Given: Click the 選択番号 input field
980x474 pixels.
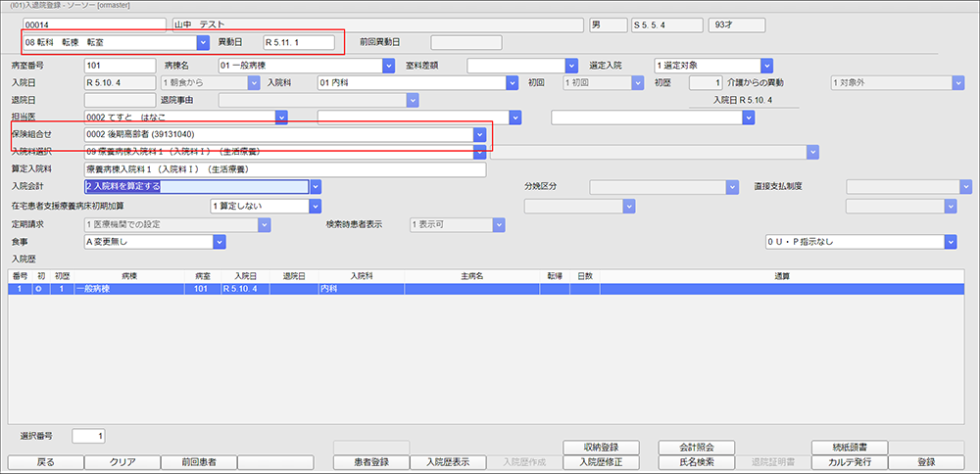Looking at the screenshot, I should click(87, 436).
